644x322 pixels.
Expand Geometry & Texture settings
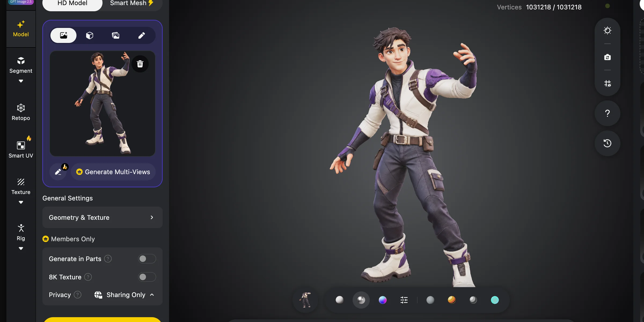click(103, 217)
